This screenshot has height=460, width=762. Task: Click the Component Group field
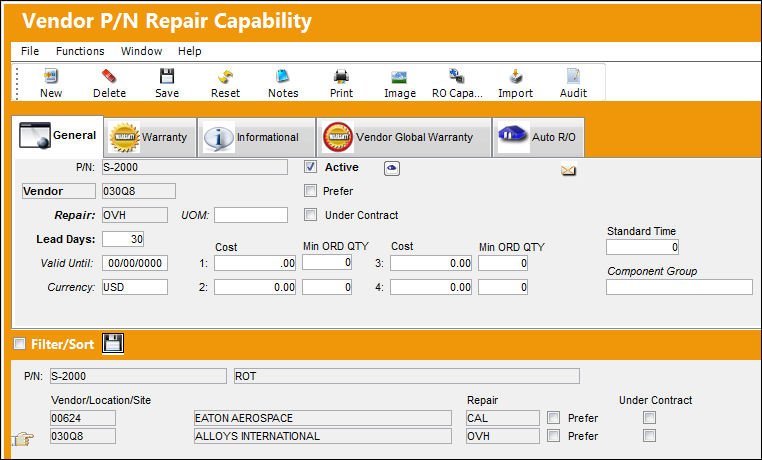[x=679, y=287]
